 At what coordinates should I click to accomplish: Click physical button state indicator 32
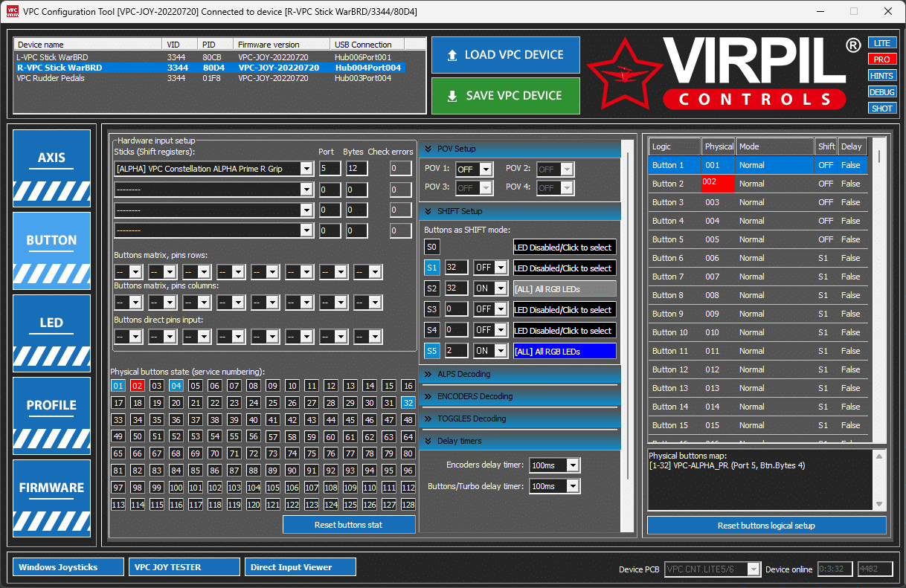tap(408, 403)
